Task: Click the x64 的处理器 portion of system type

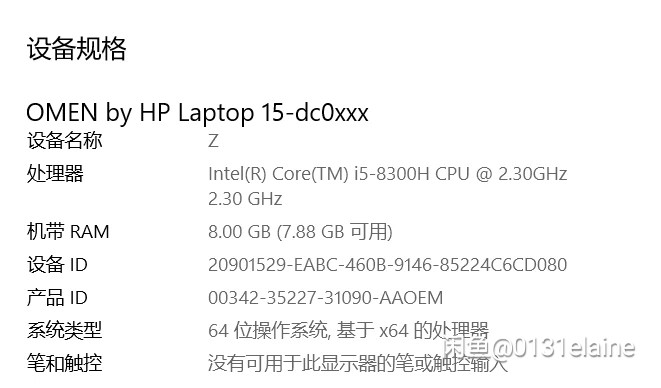Action: coord(434,330)
